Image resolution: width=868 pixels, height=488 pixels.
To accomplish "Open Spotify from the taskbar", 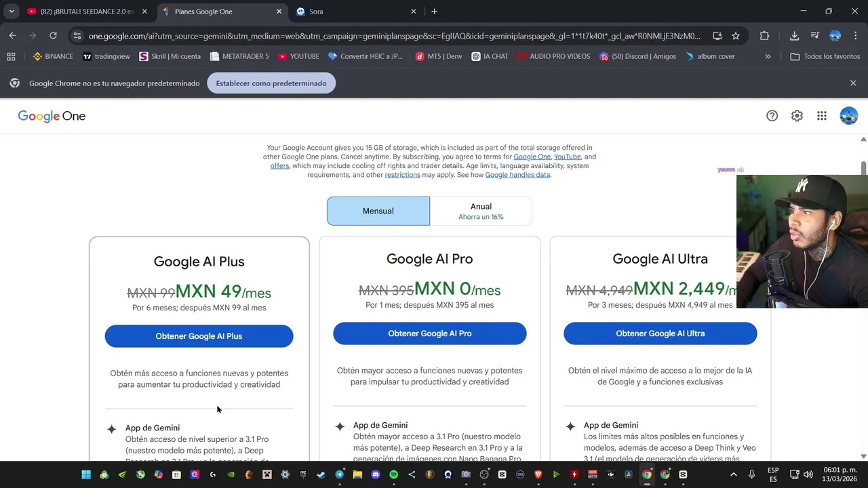I will pyautogui.click(x=394, y=474).
